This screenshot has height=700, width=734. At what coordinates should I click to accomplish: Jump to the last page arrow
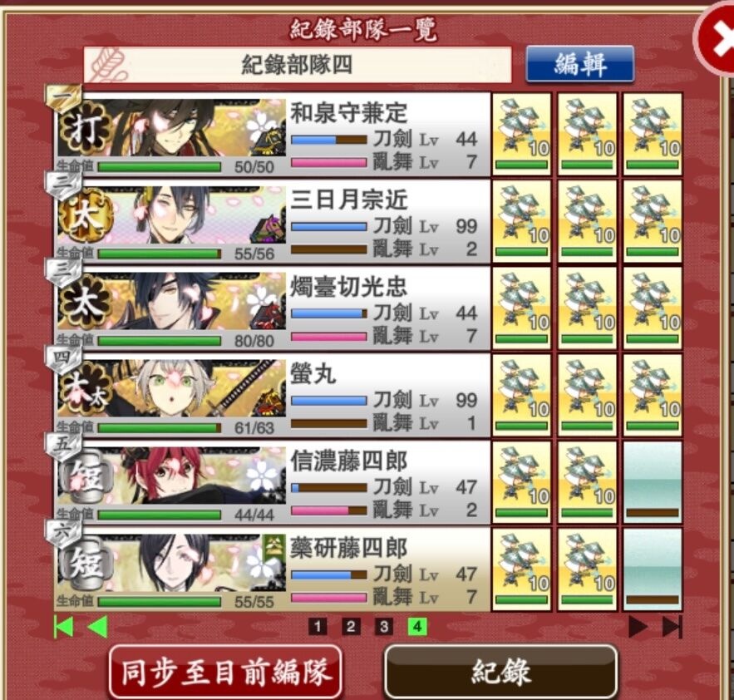click(x=672, y=627)
